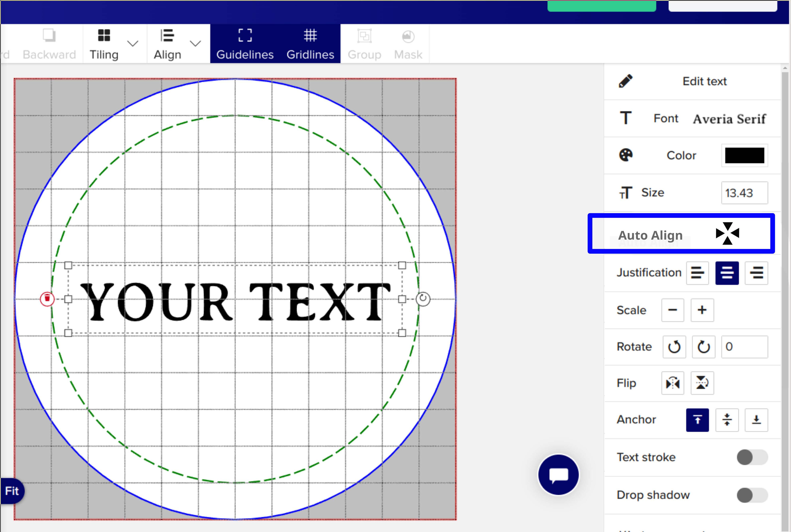Select left justification
The height and width of the screenshot is (532, 791).
click(x=697, y=273)
